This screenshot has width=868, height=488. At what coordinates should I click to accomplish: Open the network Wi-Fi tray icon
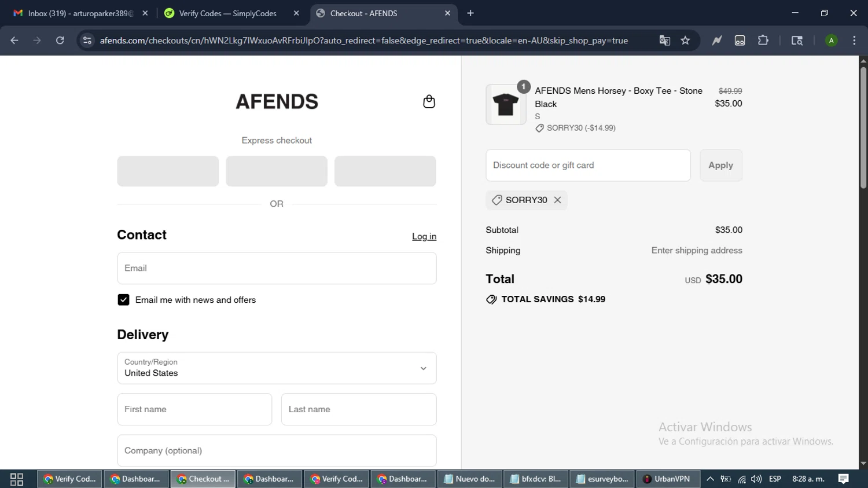pyautogui.click(x=742, y=479)
